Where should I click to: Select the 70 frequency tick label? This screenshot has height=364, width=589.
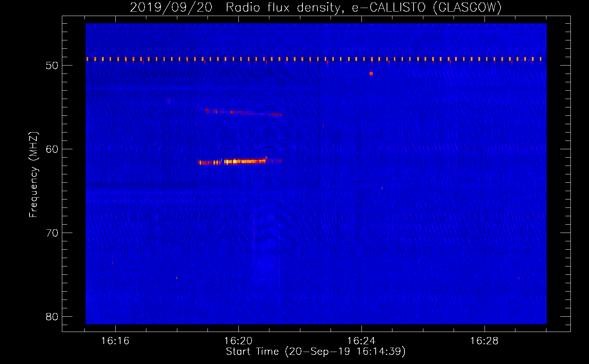click(x=52, y=233)
